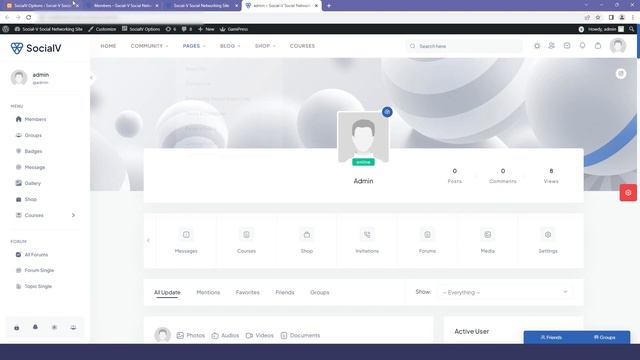Open SocialV Options in admin bar

141,29
